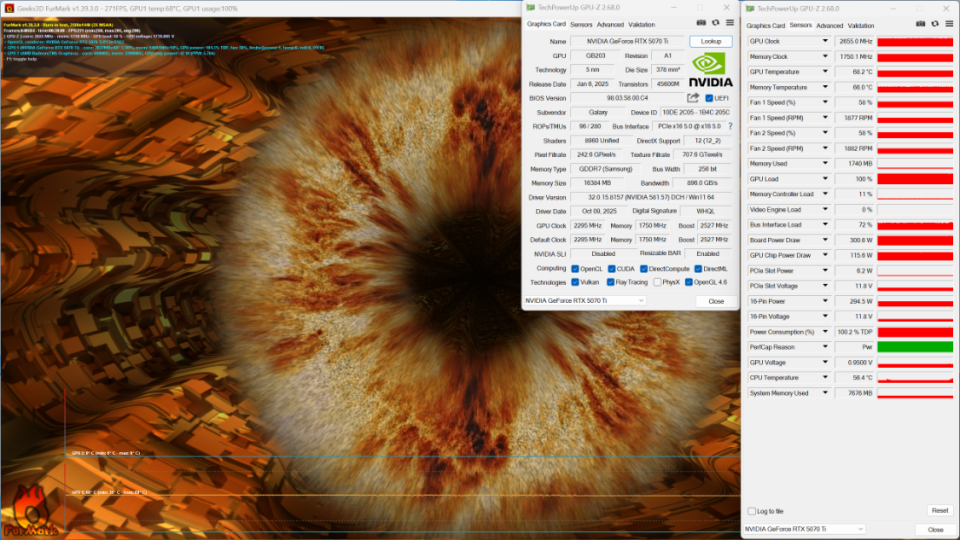Screen dimensions: 960x540
Task: Click the BIOS Version field
Action: pos(627,98)
